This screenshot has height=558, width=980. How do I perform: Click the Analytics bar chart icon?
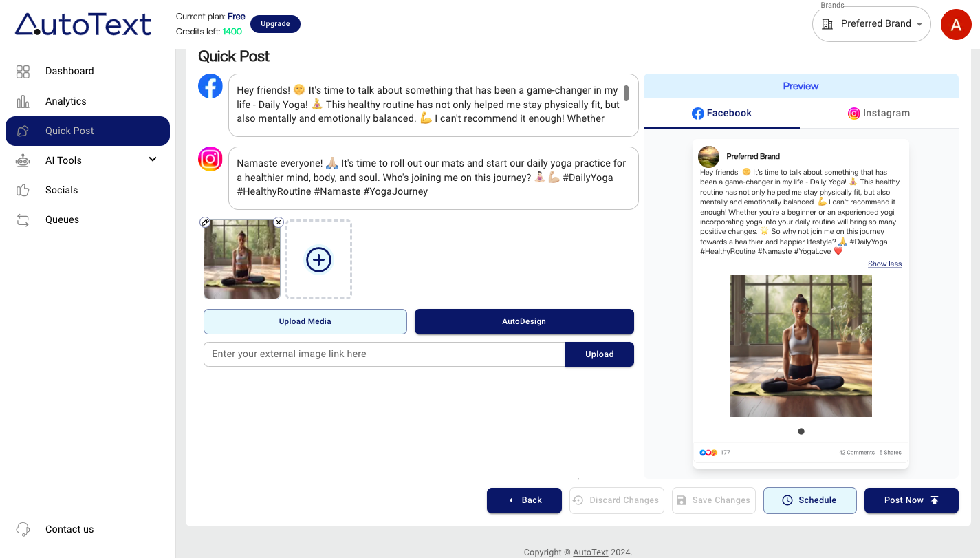pyautogui.click(x=23, y=101)
